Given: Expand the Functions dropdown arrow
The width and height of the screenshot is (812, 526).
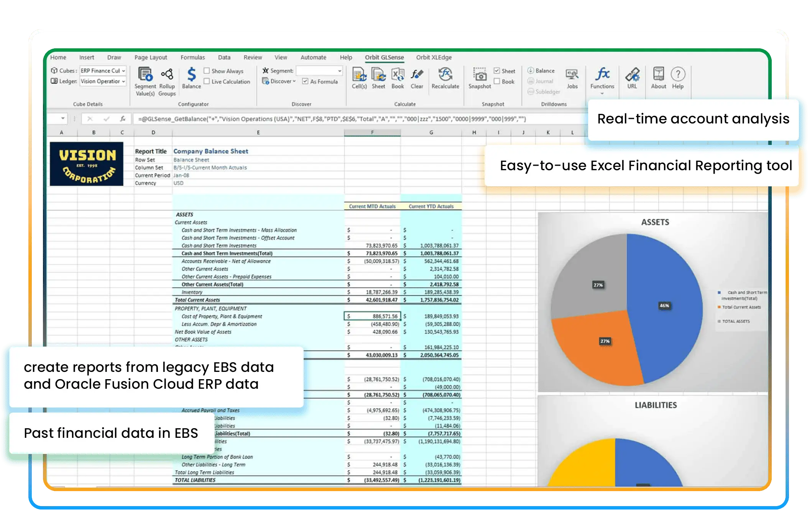Looking at the screenshot, I should 602,94.
